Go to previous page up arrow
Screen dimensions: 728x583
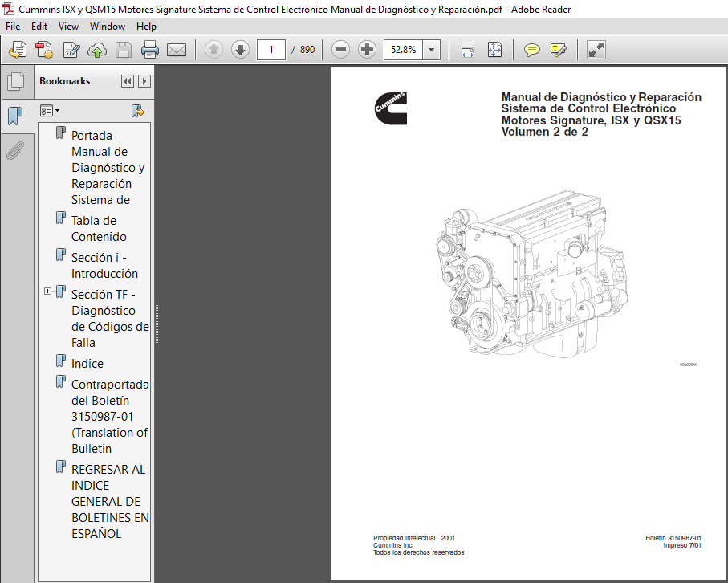coord(214,50)
